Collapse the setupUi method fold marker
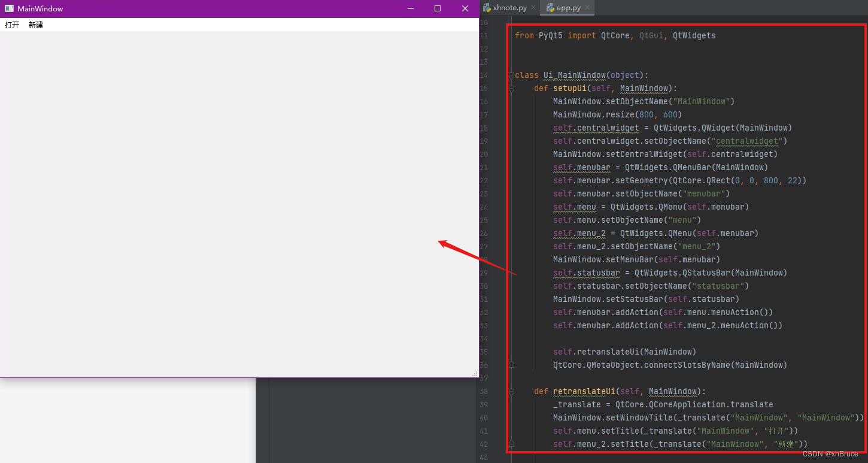 coord(511,89)
